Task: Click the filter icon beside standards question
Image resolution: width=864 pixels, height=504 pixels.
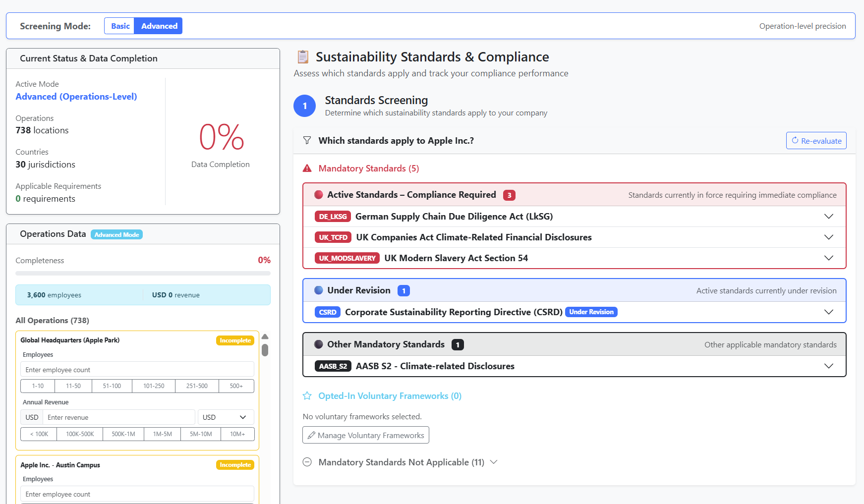Action: 307,140
